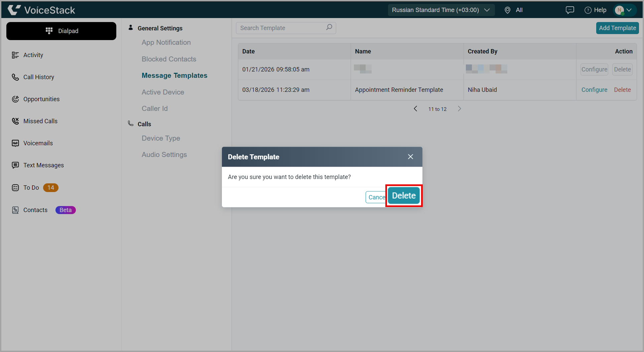The image size is (644, 352).
Task: Delete the Appointment Reminder Template row
Action: pyautogui.click(x=622, y=90)
